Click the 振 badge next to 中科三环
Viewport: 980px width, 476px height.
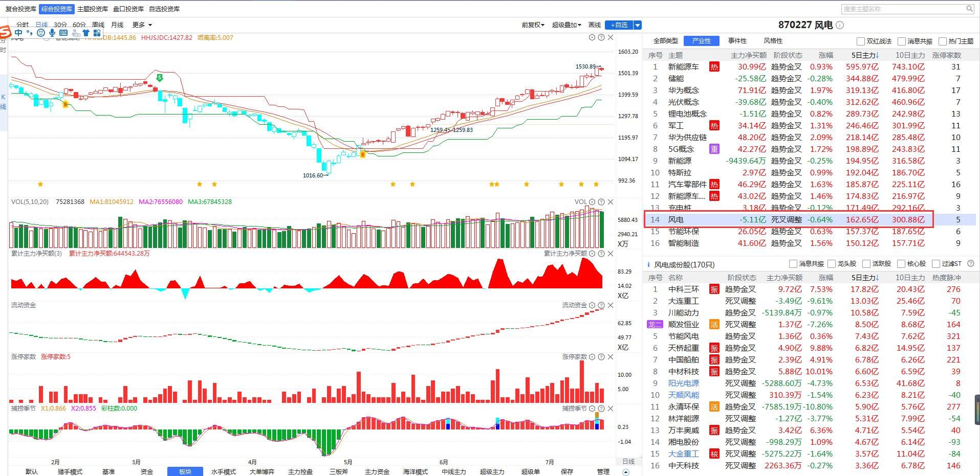pos(714,289)
